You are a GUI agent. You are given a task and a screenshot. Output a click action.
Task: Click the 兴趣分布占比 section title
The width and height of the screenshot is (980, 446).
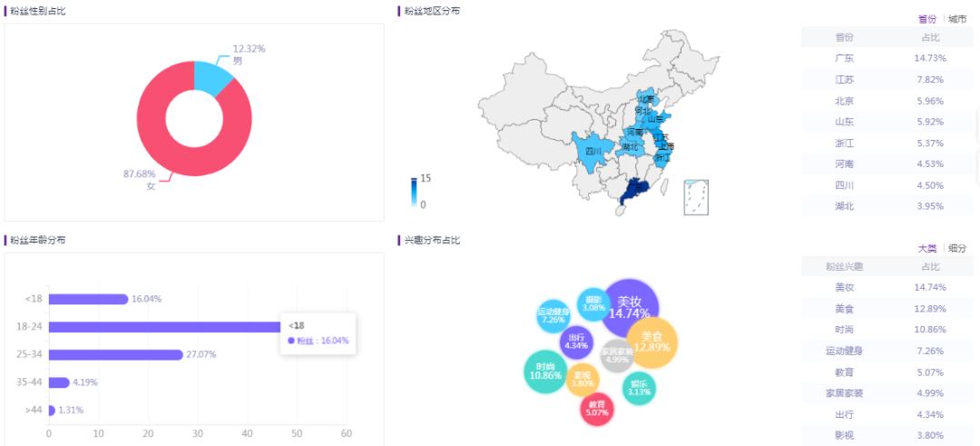point(431,240)
